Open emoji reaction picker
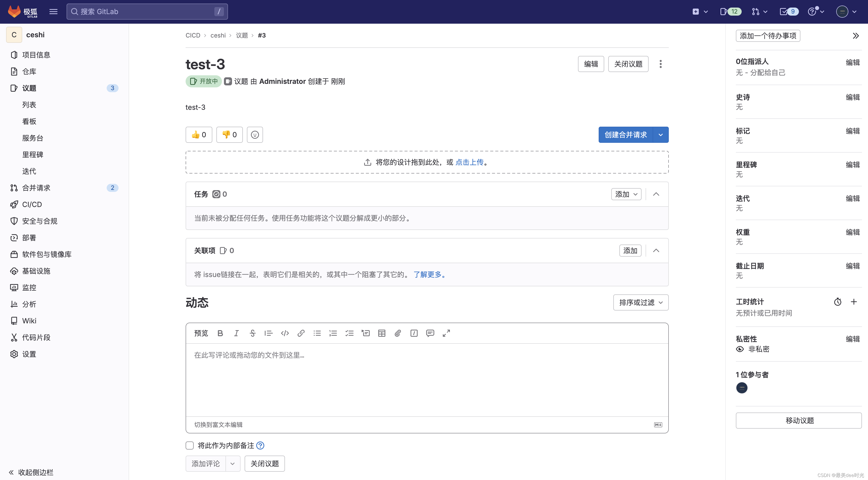Viewport: 868px width, 480px height. pos(255,135)
